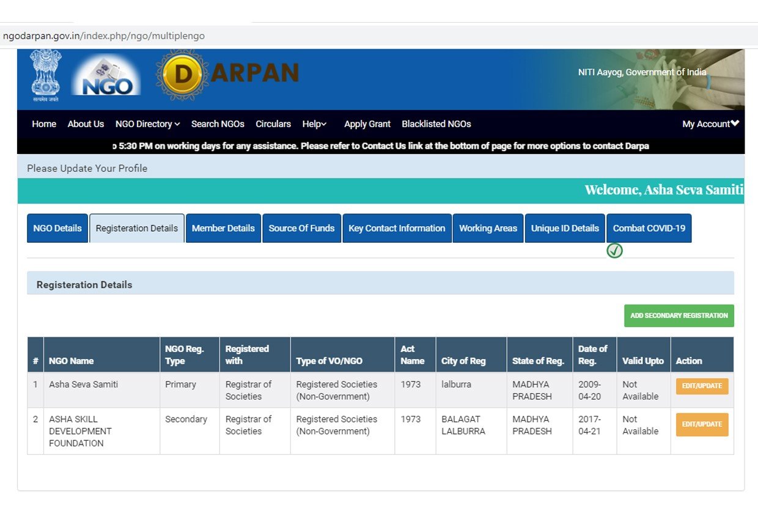Click the browser address bar URL
The height and width of the screenshot is (532, 758).
pos(104,36)
